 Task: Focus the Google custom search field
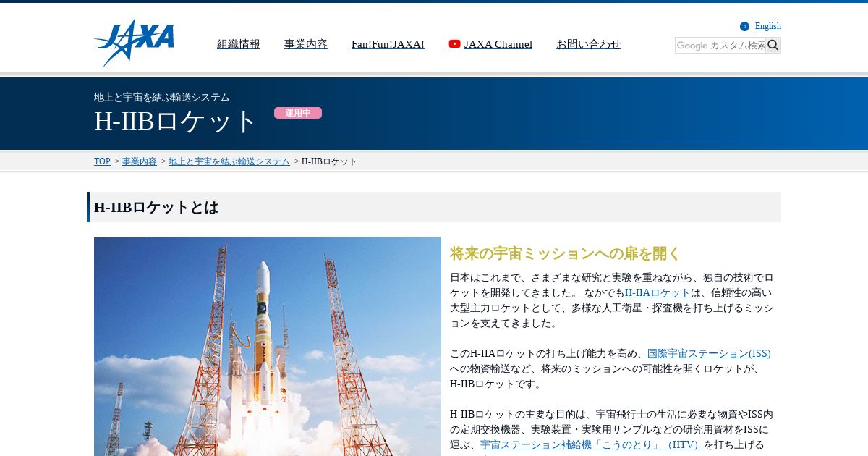720,45
